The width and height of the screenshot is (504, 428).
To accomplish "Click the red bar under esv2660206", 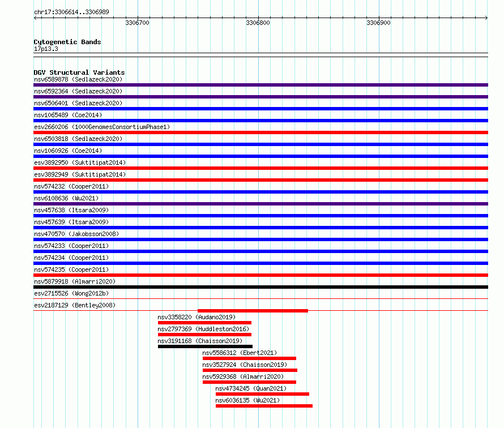I will (260, 132).
